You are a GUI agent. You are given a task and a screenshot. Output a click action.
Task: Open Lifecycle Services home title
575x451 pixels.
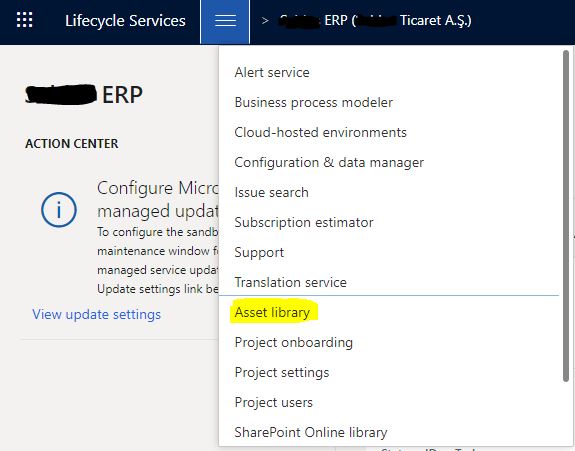[125, 21]
